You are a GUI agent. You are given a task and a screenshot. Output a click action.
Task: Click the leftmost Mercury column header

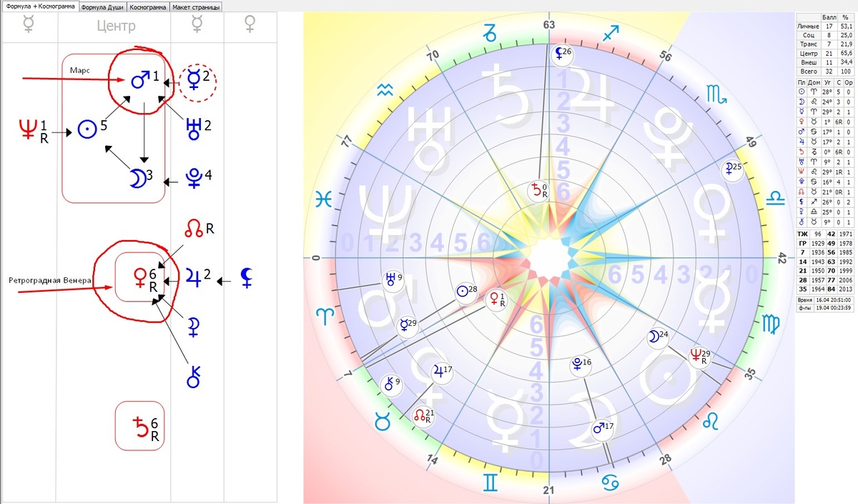[29, 26]
